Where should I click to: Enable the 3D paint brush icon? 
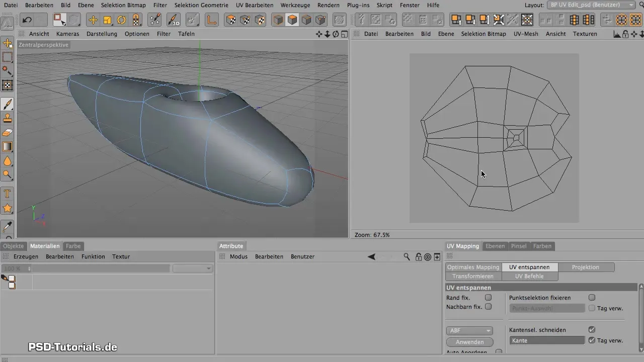(174, 20)
